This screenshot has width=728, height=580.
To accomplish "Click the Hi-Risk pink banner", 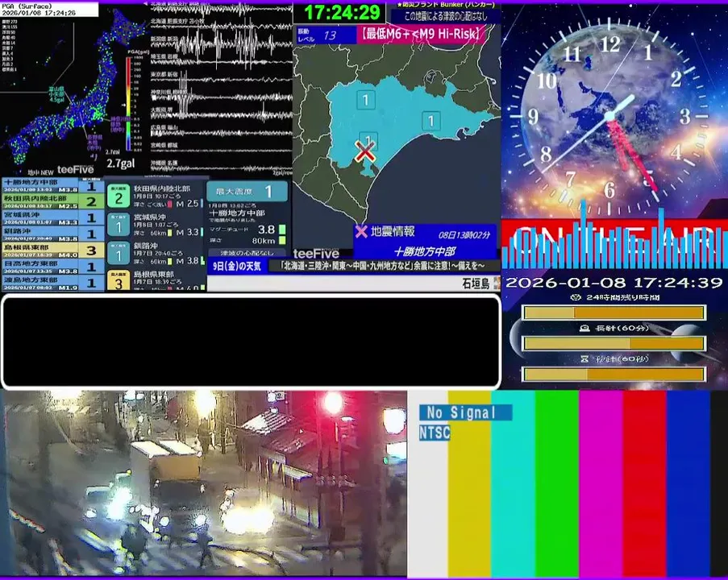I will coord(422,35).
